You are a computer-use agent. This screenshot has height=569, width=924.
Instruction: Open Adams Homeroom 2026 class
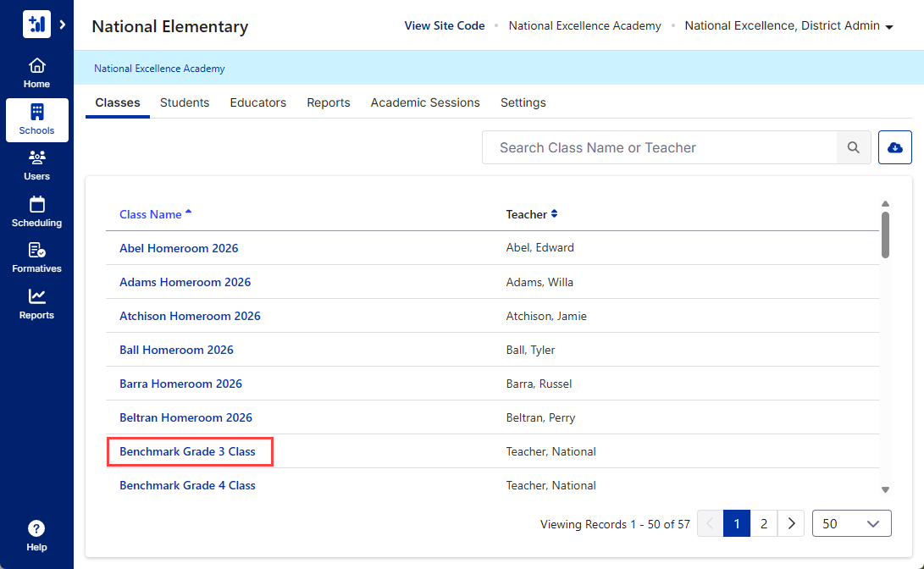click(185, 282)
